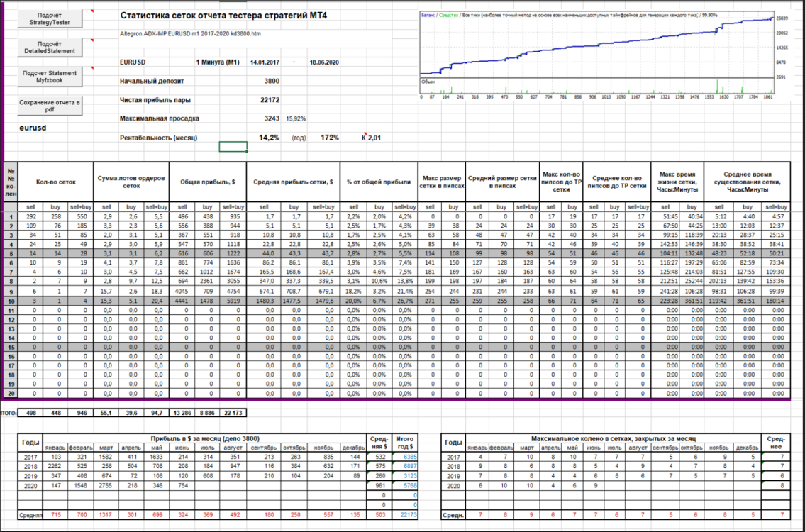
Task: Select the 'eurusd' label cell
Action: (33, 128)
